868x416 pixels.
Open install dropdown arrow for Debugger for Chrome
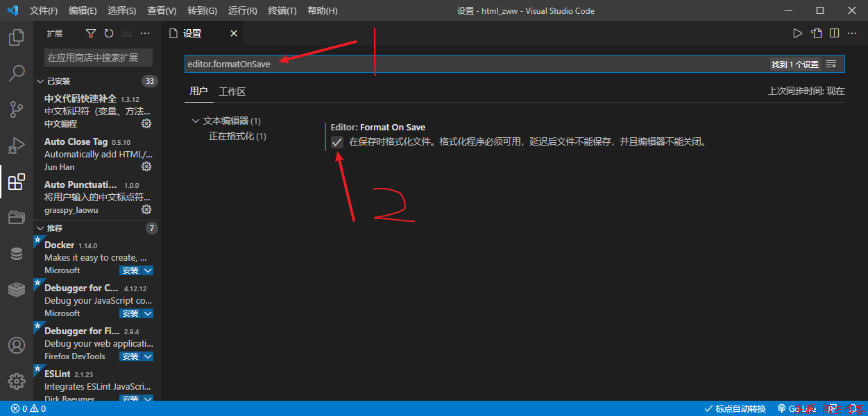coord(148,313)
